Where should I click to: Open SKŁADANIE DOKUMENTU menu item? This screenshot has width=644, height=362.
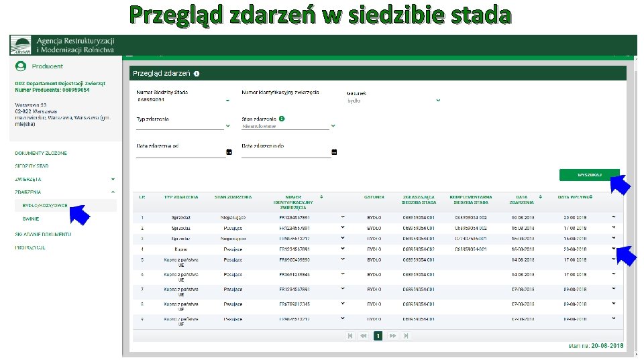(x=43, y=235)
